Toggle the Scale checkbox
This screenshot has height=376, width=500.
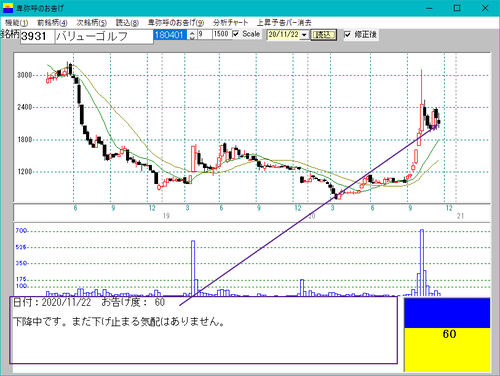pyautogui.click(x=236, y=34)
